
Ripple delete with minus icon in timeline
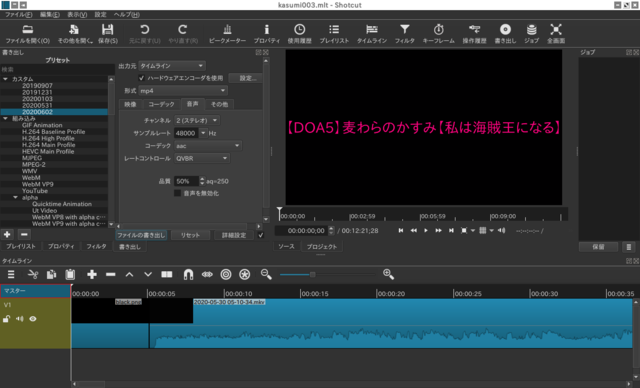111,275
